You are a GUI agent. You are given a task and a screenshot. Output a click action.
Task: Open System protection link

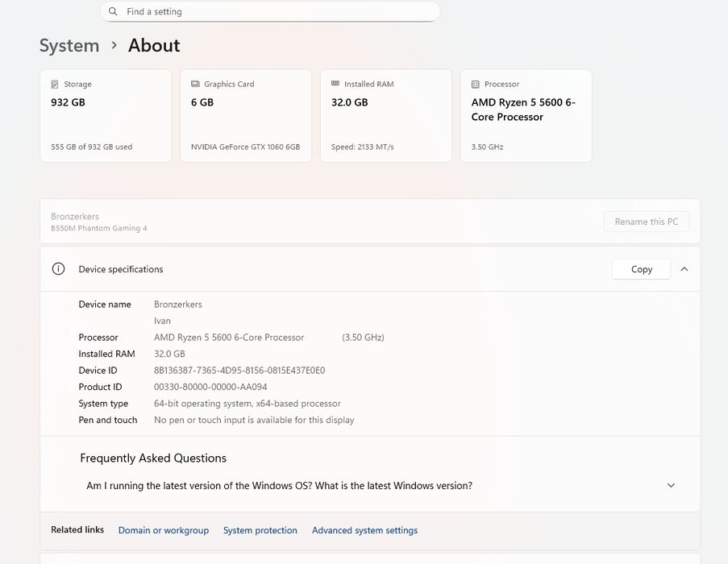pyautogui.click(x=260, y=530)
